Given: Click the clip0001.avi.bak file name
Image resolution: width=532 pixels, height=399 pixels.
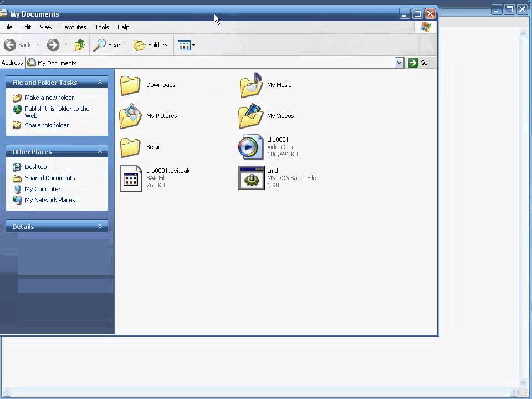Looking at the screenshot, I should coord(168,171).
